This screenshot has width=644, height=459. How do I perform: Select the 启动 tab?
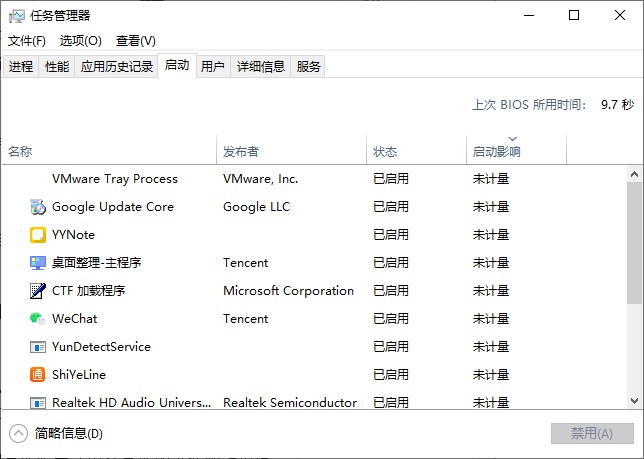[x=177, y=65]
